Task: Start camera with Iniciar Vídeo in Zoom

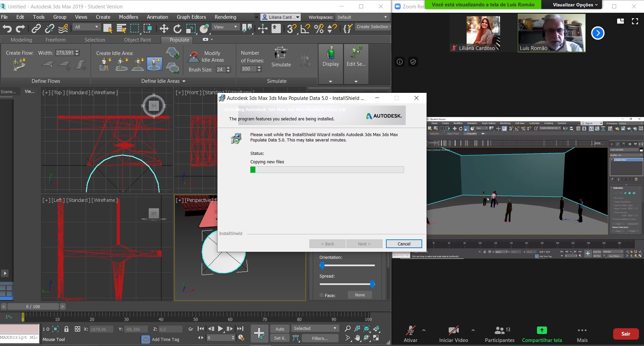Action: pyautogui.click(x=453, y=334)
